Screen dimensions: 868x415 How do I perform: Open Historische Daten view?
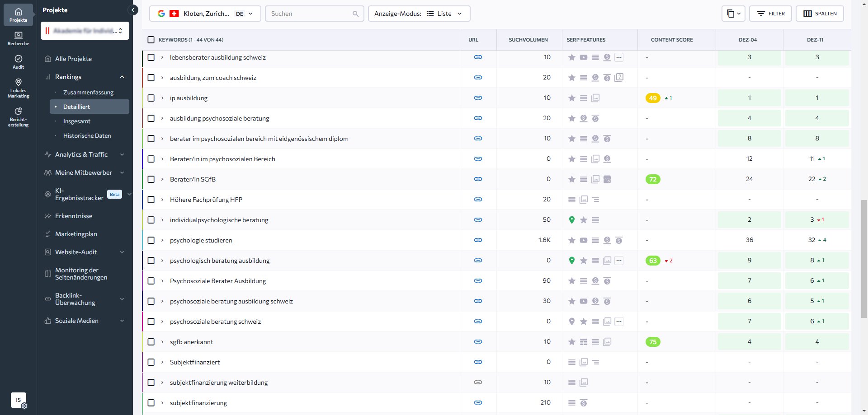pos(87,135)
